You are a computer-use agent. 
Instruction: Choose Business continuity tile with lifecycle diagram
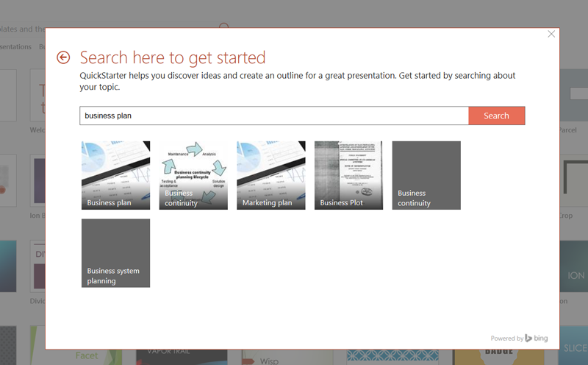[193, 175]
